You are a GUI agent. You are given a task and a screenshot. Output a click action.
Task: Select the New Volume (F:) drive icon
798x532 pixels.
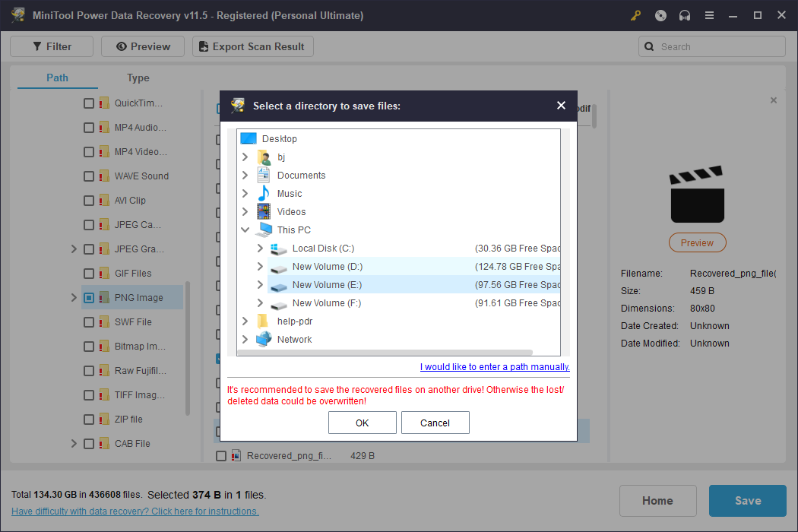278,305
